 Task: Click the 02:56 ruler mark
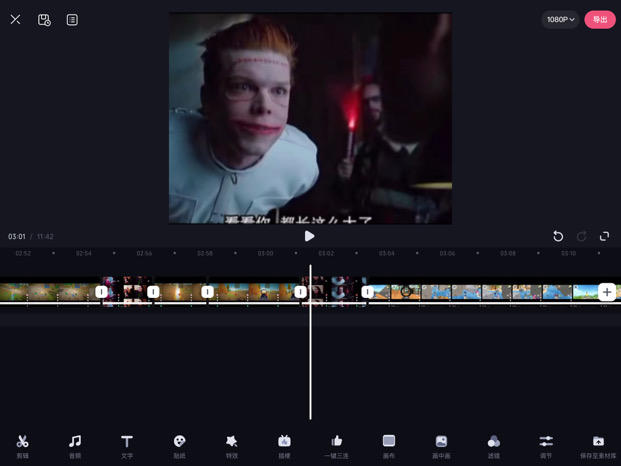coord(144,253)
